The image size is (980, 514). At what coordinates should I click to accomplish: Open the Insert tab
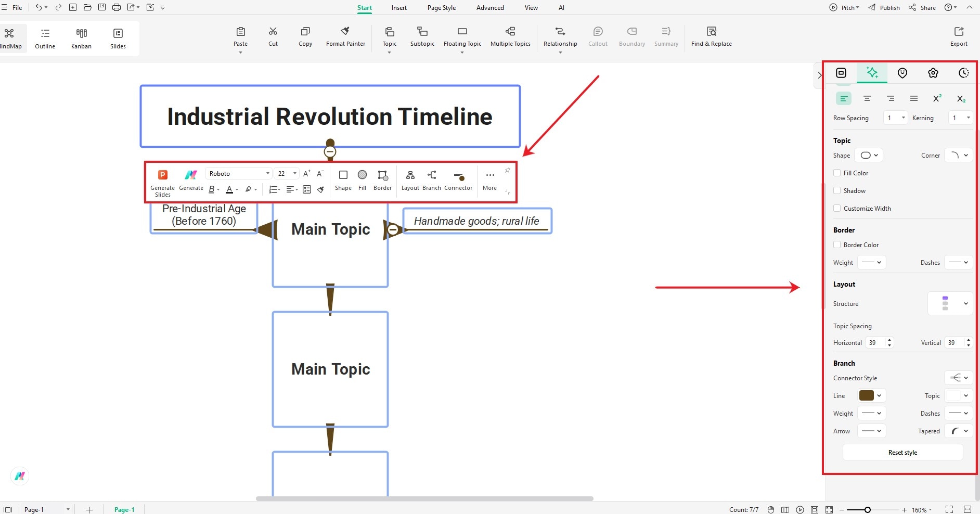[399, 8]
